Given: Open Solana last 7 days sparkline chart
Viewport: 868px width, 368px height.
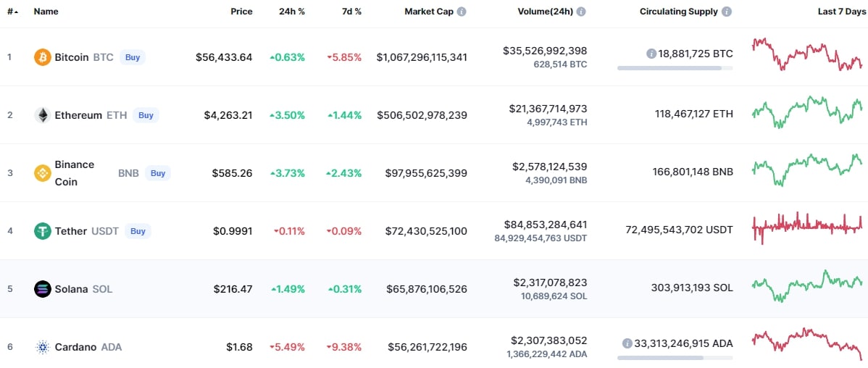Looking at the screenshot, I should click(807, 285).
